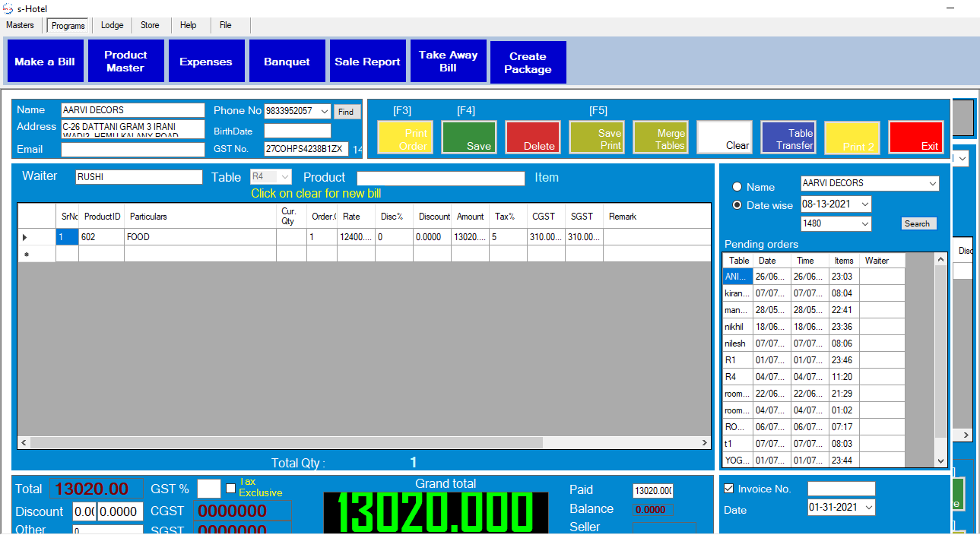Toggle the Tax Exclusive checkbox
Image resolution: width=980 pixels, height=535 pixels.
click(231, 488)
